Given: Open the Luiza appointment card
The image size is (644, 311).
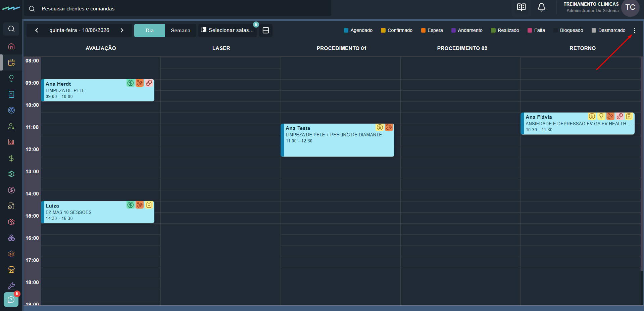Looking at the screenshot, I should coord(98,212).
